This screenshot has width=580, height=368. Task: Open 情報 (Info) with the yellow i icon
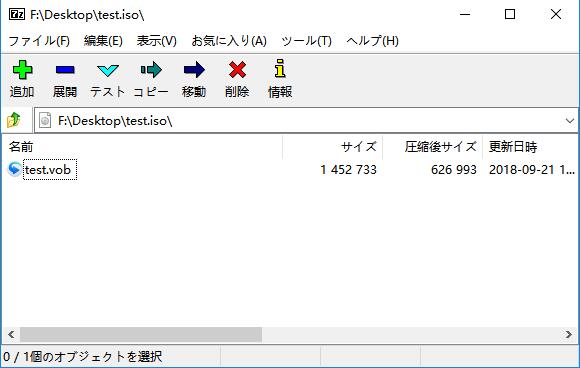(280, 68)
